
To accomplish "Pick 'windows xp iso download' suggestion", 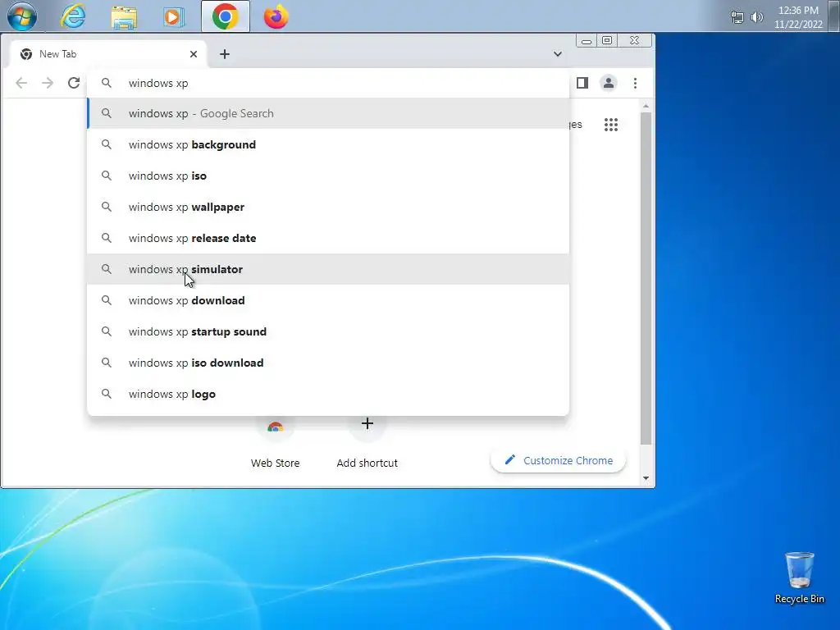I will point(328,363).
